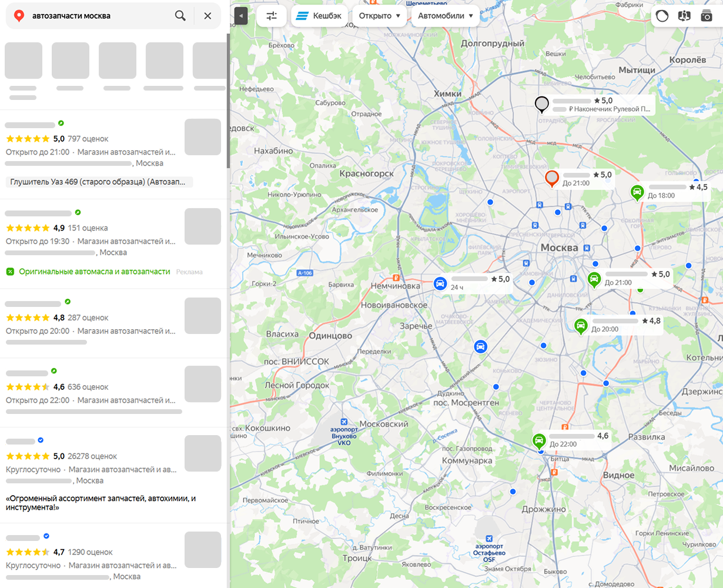Click blue verified checkmark on 1290 оценок result
The width and height of the screenshot is (723, 588).
pos(46,536)
